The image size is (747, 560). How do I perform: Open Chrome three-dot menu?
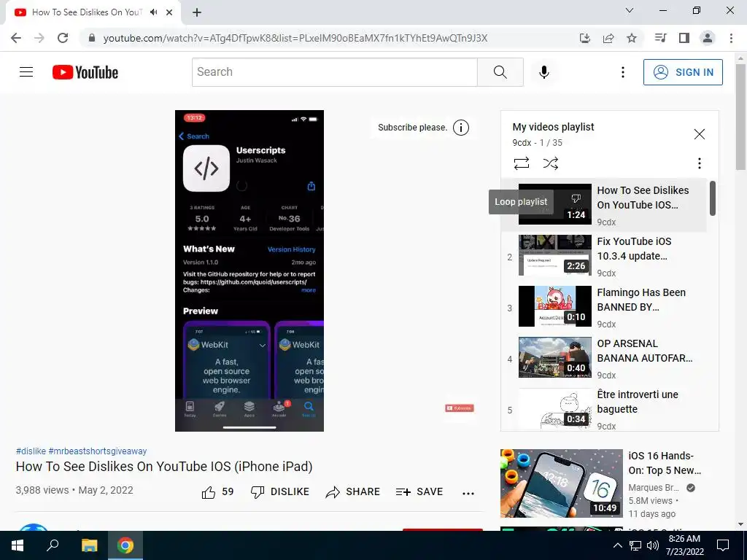coord(731,38)
